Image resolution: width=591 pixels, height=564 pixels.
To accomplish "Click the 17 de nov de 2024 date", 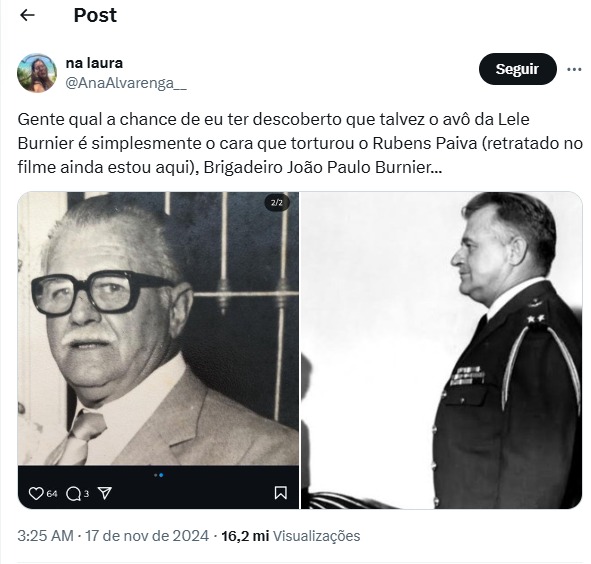I will (147, 536).
